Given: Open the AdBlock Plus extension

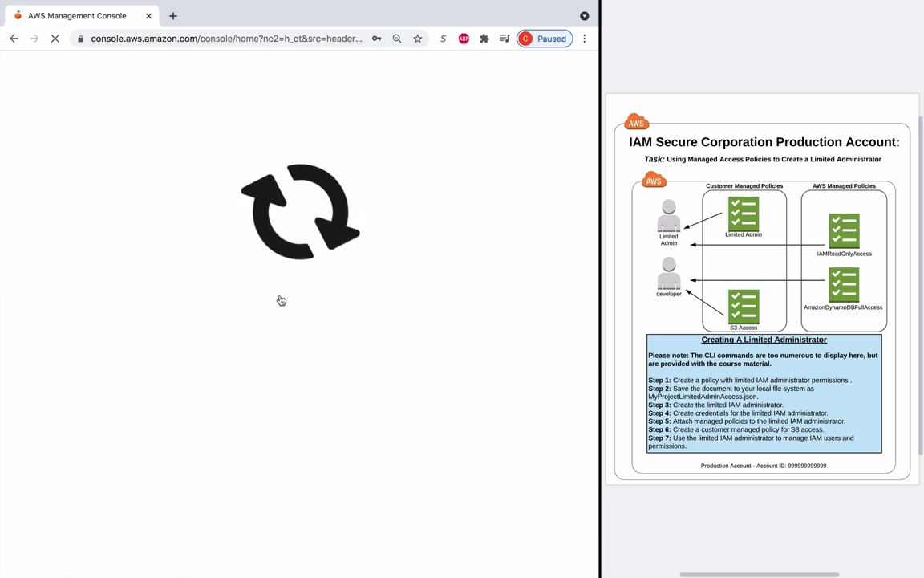Looking at the screenshot, I should coord(464,39).
